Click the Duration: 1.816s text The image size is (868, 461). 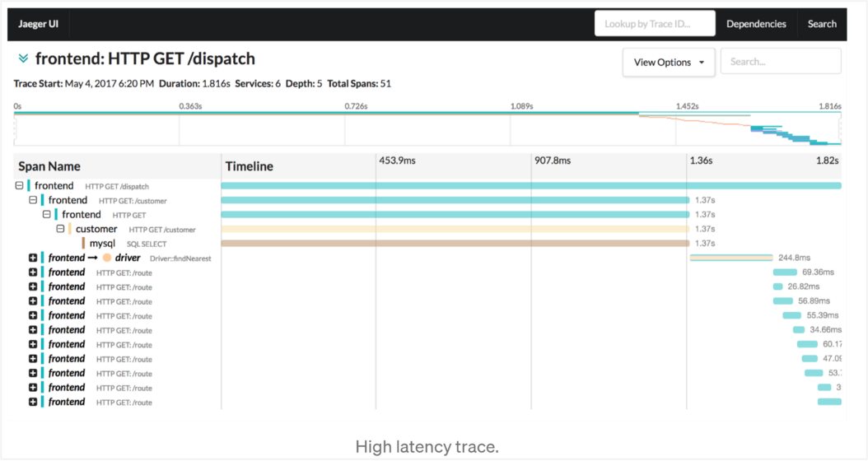(194, 84)
